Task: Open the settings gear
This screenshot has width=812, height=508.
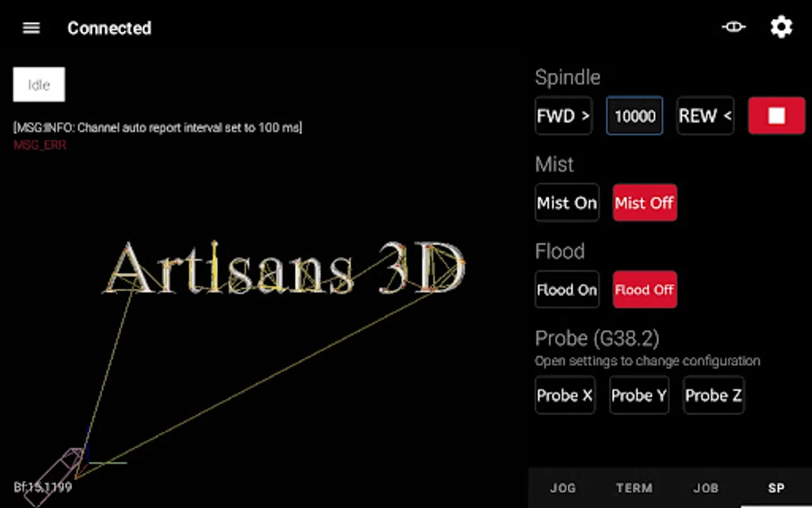Action: (x=781, y=27)
